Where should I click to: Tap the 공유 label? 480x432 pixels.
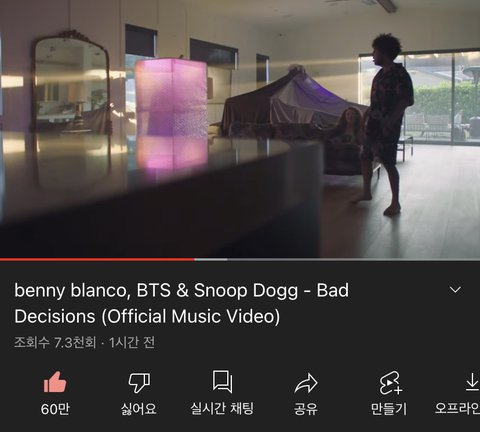(306, 409)
